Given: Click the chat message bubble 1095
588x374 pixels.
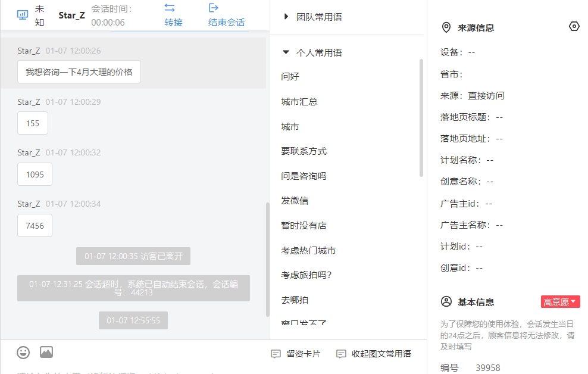Looking at the screenshot, I should click(35, 174).
